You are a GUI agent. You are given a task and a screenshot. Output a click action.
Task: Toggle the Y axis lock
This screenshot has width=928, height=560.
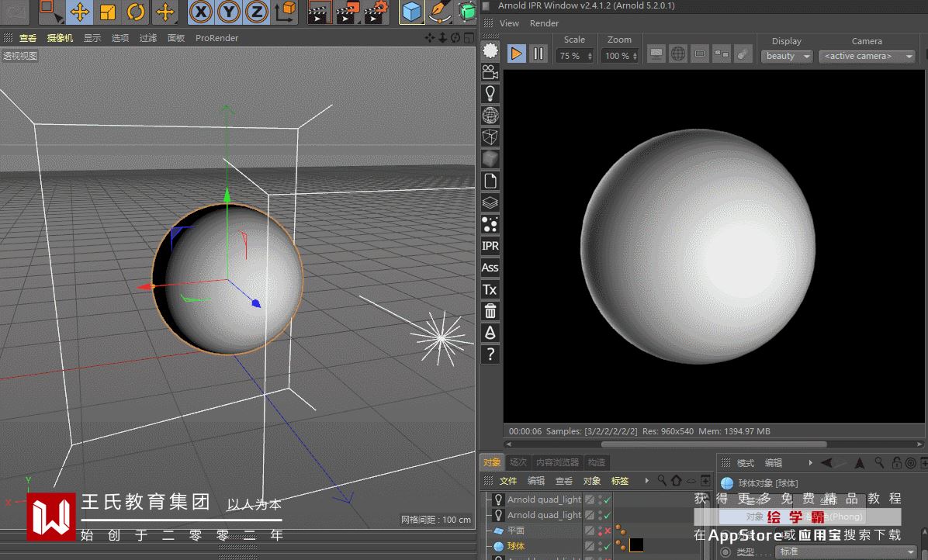tap(229, 12)
